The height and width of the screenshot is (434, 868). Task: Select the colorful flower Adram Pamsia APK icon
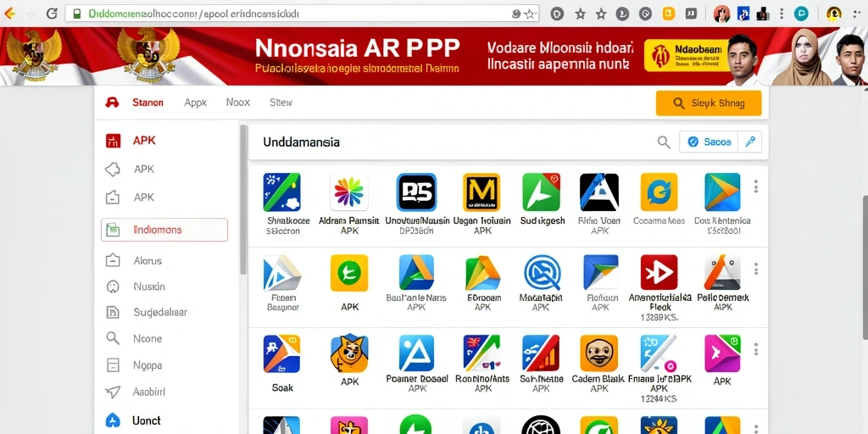pos(348,192)
